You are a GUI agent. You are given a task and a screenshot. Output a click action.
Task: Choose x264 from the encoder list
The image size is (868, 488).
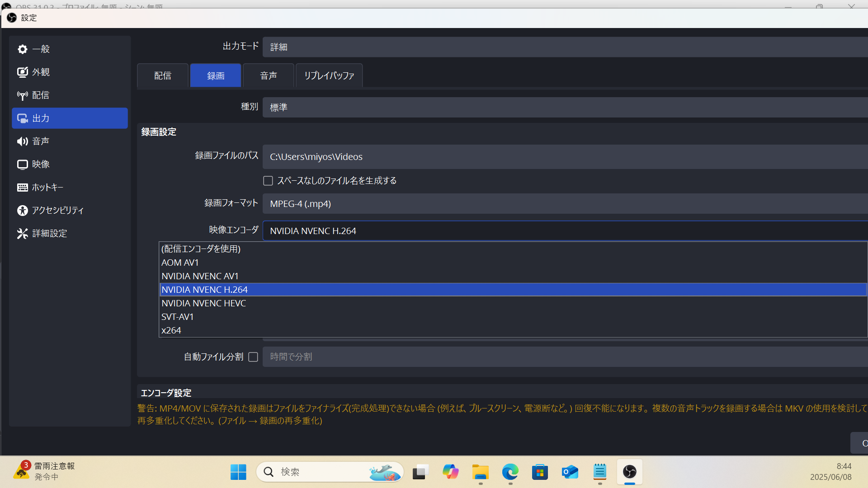(x=513, y=330)
